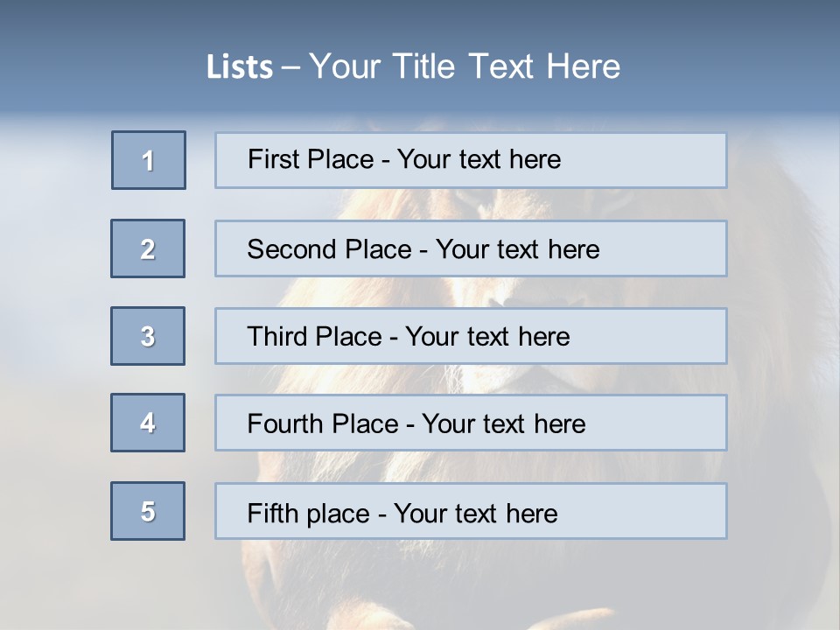Click the "Your Title Text Here" title text
Viewport: 840px width, 630px height.
pos(465,66)
